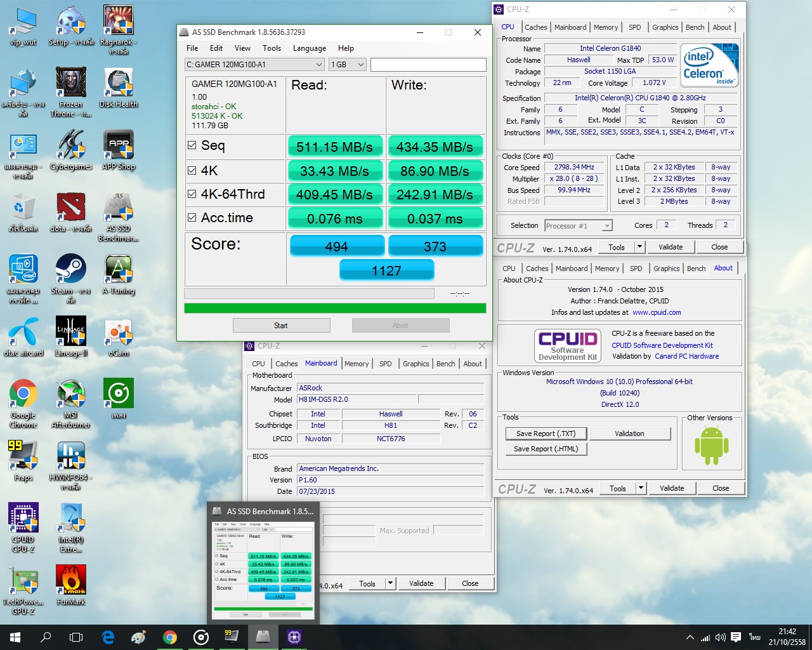Uncheck the Seq benchmark checkbox
The image size is (812, 650).
click(192, 145)
